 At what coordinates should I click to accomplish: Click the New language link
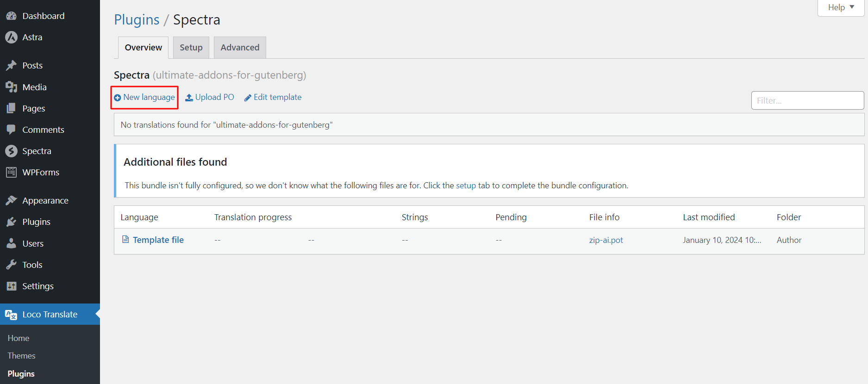pyautogui.click(x=144, y=98)
